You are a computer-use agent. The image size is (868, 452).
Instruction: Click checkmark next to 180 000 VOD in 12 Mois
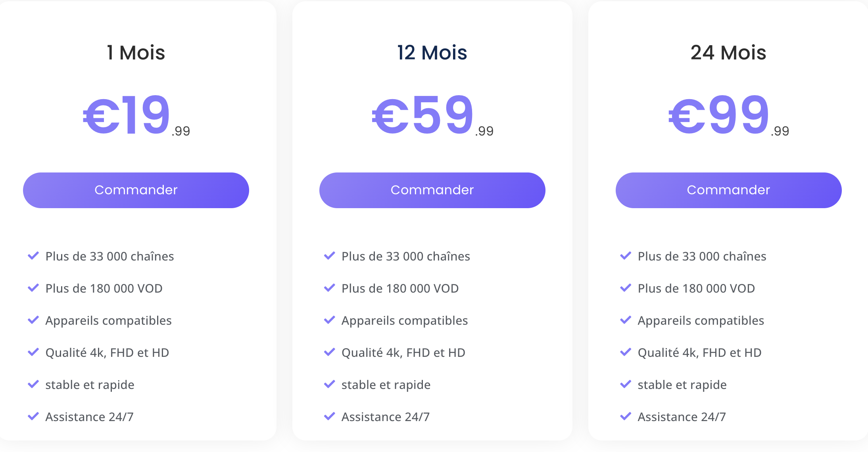click(x=329, y=288)
